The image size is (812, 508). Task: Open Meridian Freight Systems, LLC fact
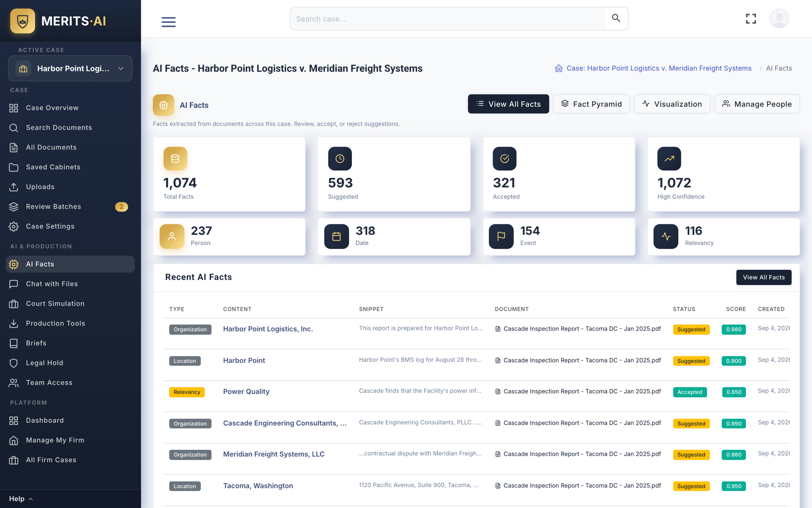[274, 454]
